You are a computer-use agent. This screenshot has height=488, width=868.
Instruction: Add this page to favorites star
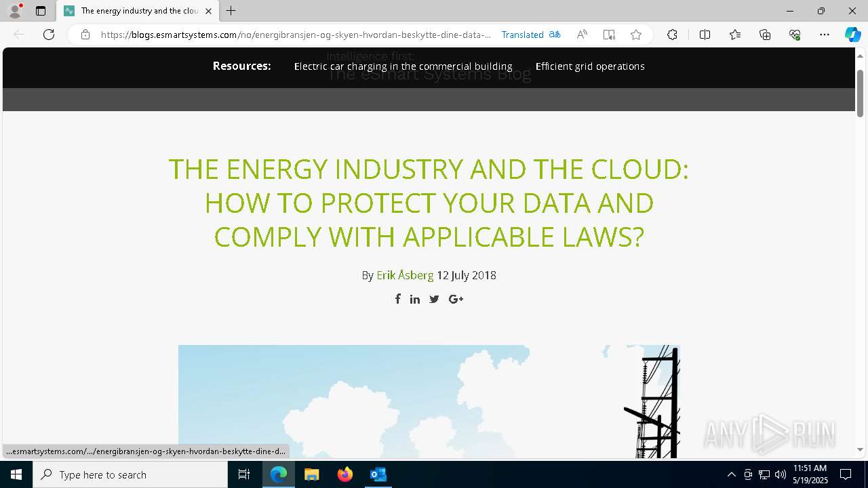(636, 35)
